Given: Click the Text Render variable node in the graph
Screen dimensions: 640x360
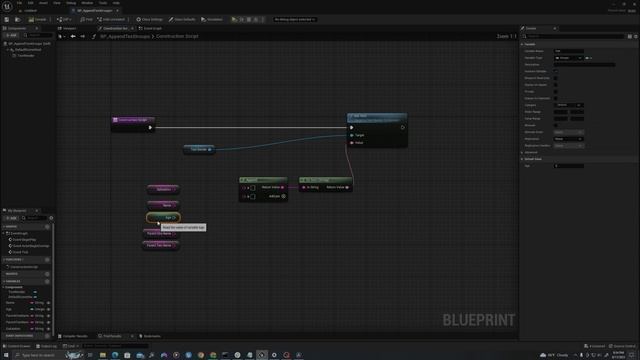Looking at the screenshot, I should pos(199,149).
